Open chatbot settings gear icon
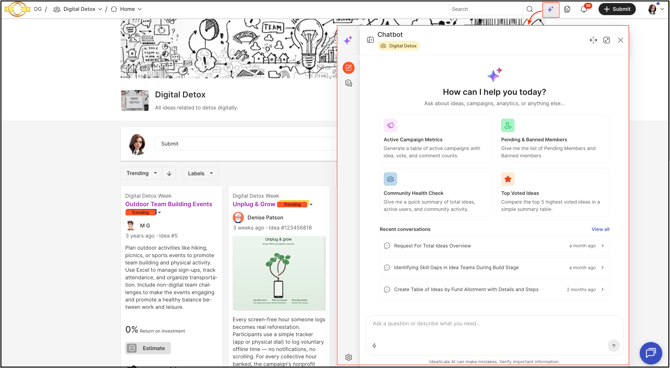This screenshot has height=368, width=670. coord(348,357)
